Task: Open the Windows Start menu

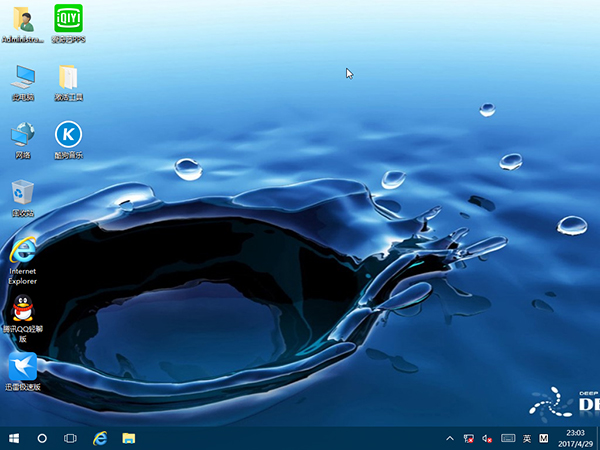Action: point(14,438)
